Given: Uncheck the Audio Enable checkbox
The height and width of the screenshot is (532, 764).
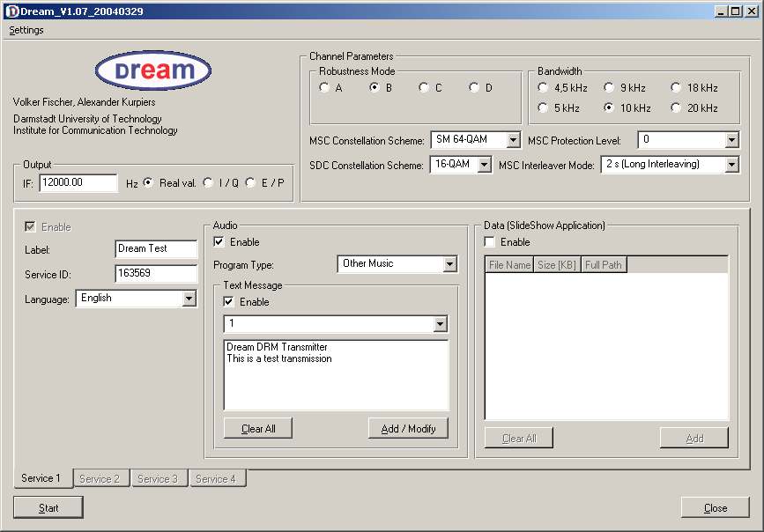Looking at the screenshot, I should pos(219,242).
